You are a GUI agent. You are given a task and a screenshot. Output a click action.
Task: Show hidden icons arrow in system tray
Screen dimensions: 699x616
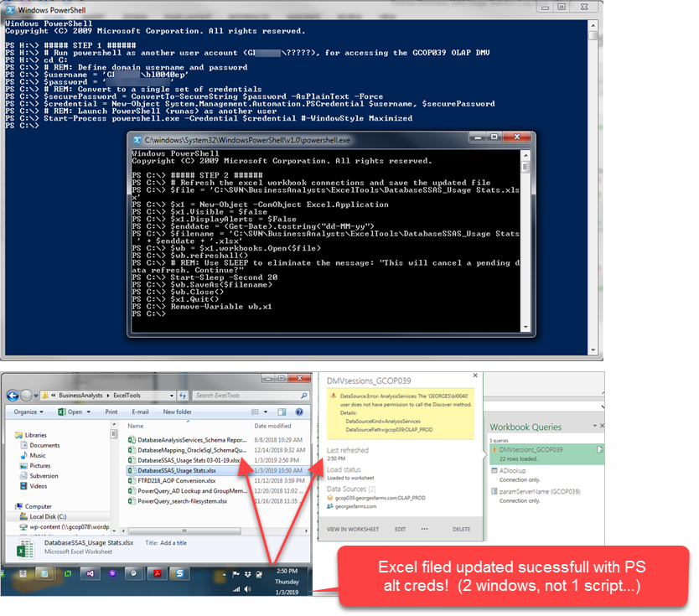(x=224, y=575)
